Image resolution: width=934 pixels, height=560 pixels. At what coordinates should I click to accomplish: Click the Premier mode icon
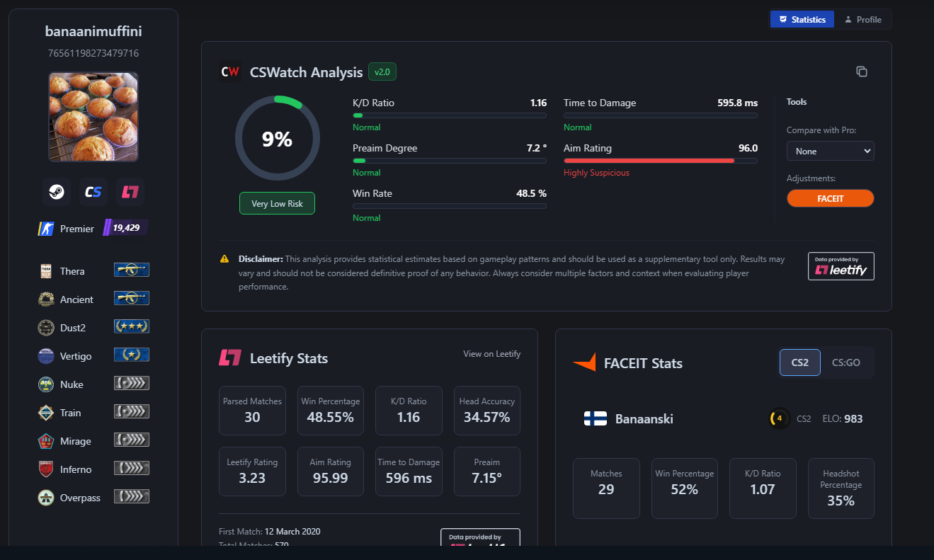(x=46, y=228)
